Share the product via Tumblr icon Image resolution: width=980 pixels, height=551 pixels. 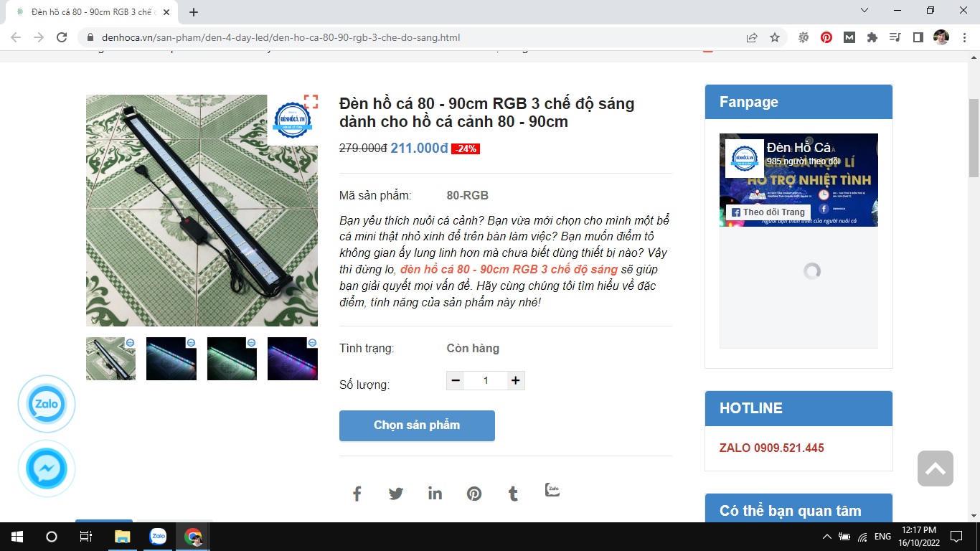click(x=513, y=494)
